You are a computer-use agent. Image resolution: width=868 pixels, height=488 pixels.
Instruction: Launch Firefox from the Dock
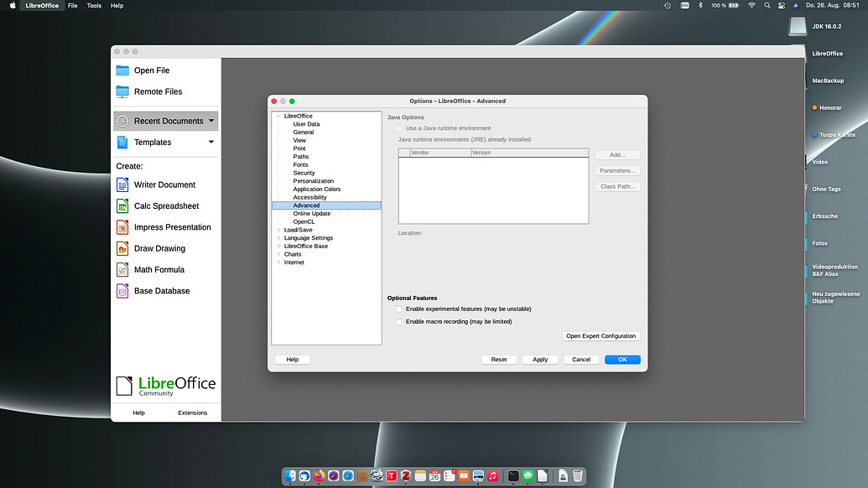point(319,475)
